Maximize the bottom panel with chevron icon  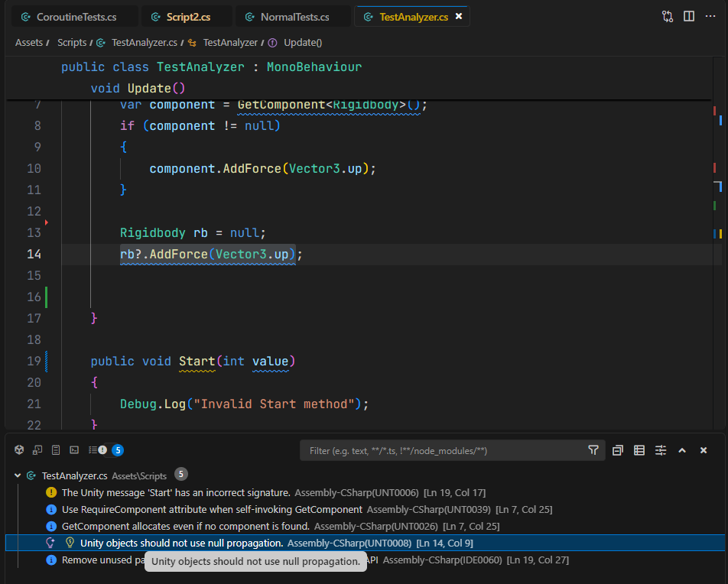pos(682,450)
